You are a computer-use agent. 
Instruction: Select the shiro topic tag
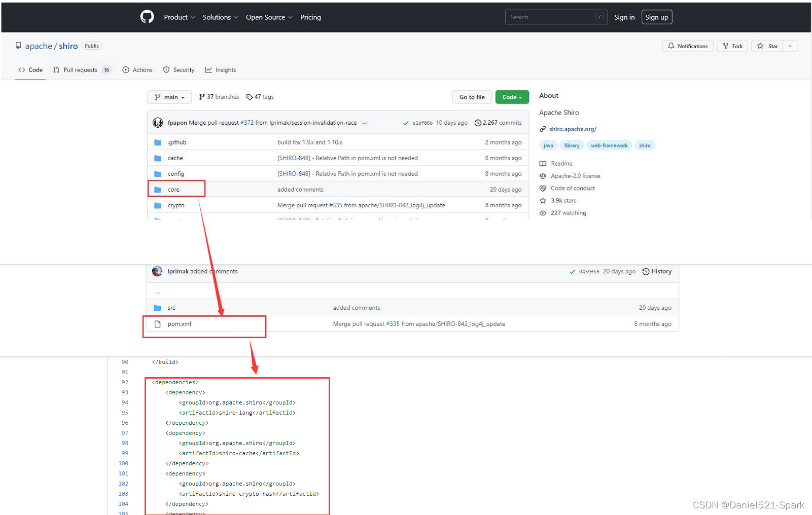coord(645,145)
